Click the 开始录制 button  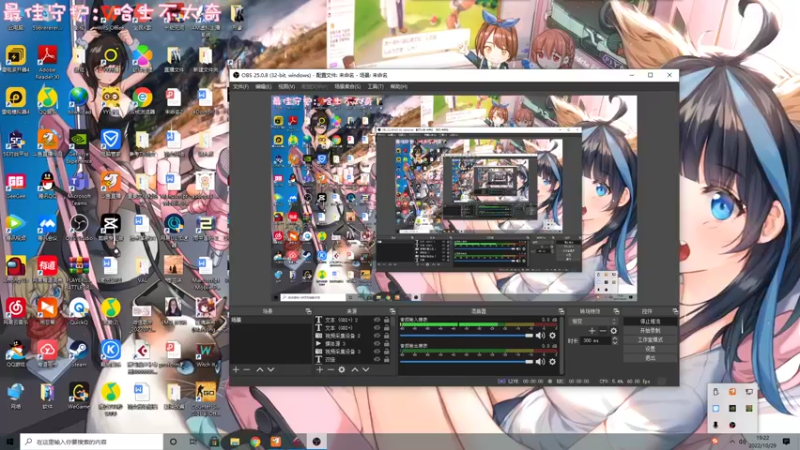click(x=650, y=331)
